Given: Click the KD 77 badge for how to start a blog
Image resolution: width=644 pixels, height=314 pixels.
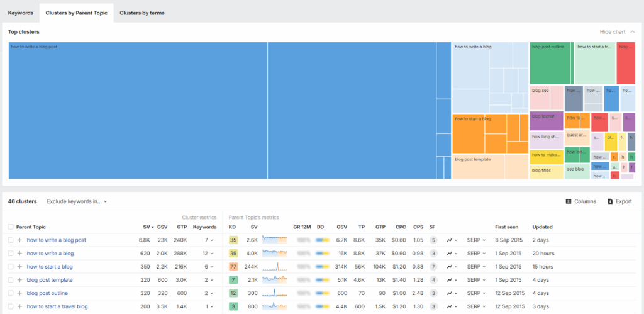Looking at the screenshot, I should pos(233,267).
